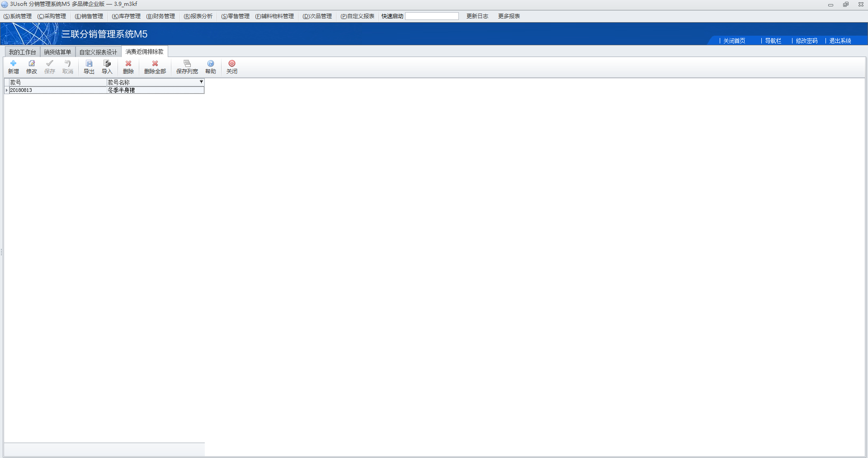Click the 快速启动 input field
868x458 pixels.
pos(432,16)
